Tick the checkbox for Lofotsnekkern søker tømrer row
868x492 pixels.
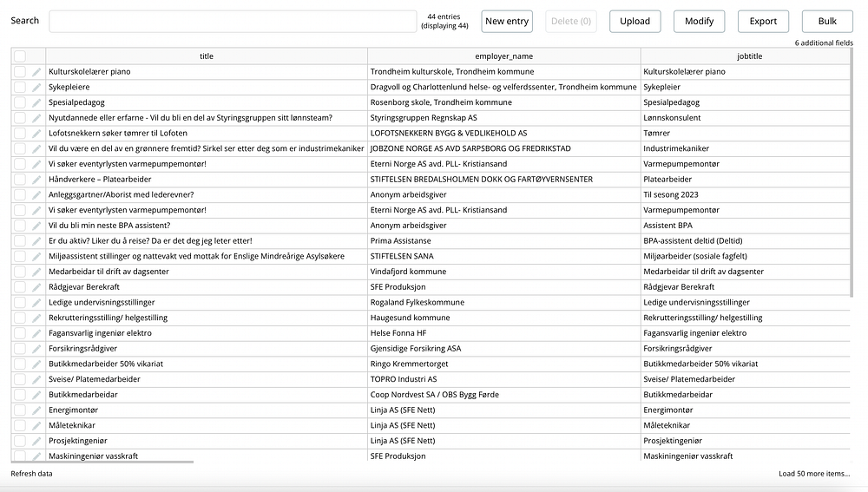(x=20, y=133)
